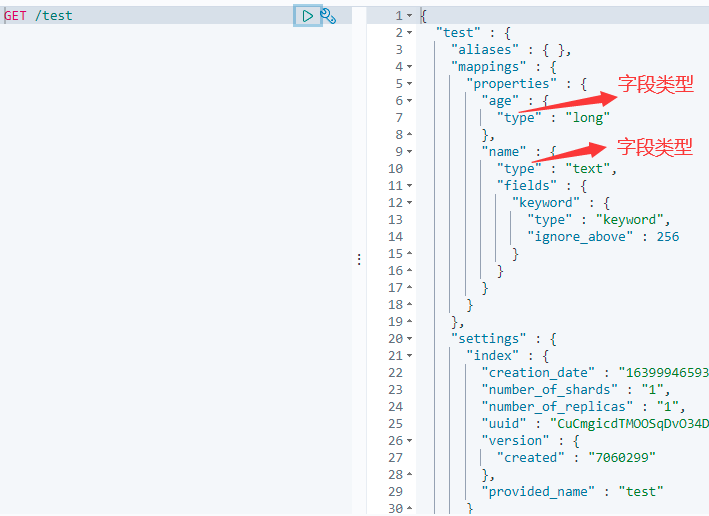Collapse the "fields" object on line 11
This screenshot has height=516, width=709.
tap(410, 186)
